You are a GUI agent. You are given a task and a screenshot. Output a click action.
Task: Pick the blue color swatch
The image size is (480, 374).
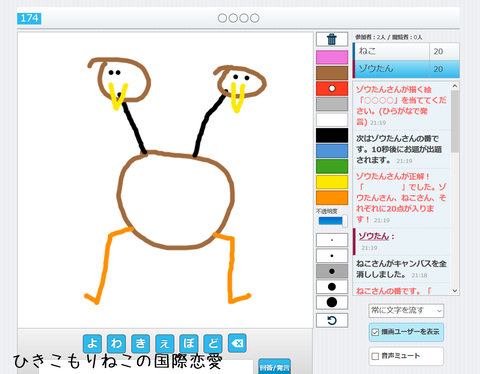(332, 151)
